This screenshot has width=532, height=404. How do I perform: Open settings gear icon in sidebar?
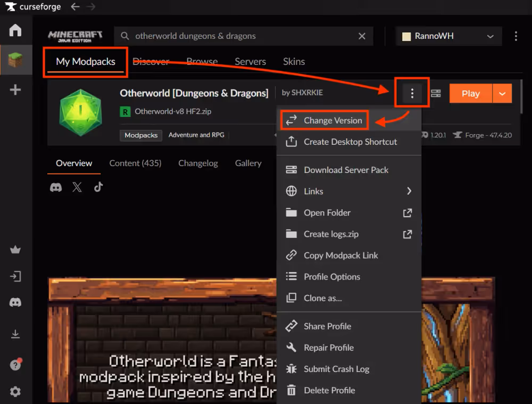[x=15, y=391]
